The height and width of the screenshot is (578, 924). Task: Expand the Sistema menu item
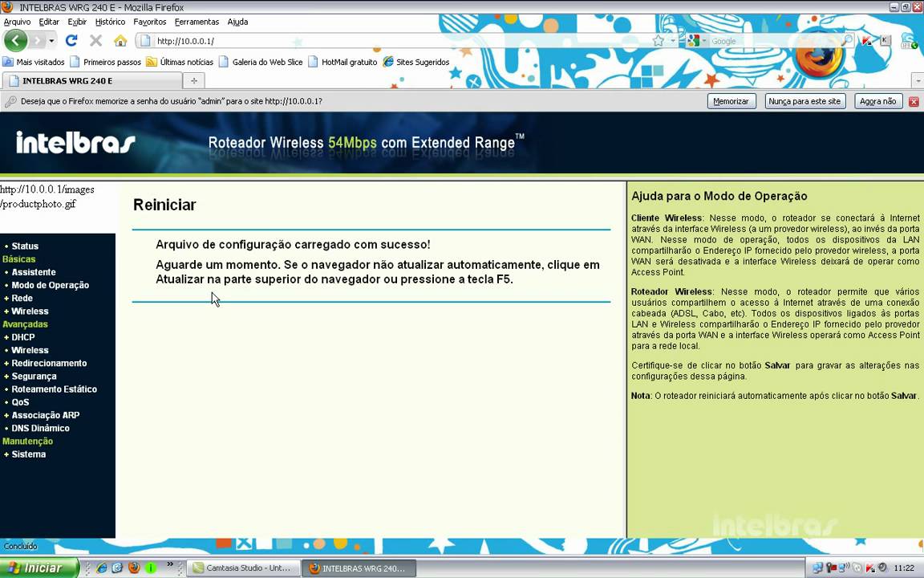click(x=28, y=454)
